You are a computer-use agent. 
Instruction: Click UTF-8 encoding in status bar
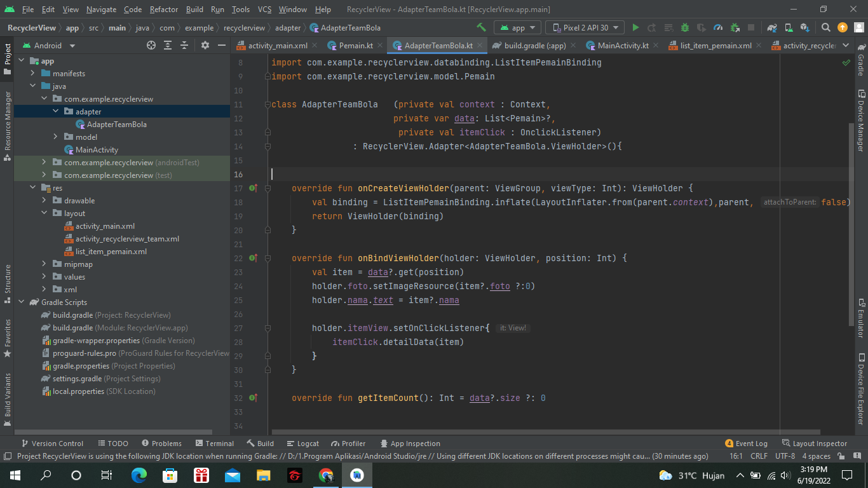pyautogui.click(x=785, y=456)
